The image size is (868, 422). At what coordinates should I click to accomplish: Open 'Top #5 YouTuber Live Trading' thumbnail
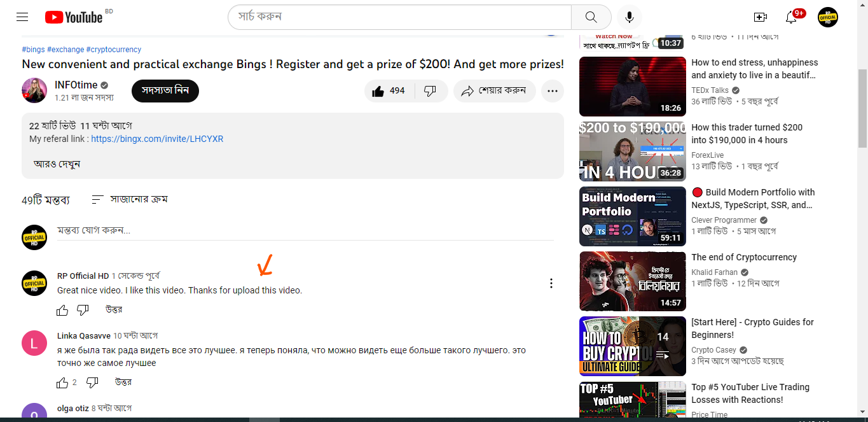(633, 400)
